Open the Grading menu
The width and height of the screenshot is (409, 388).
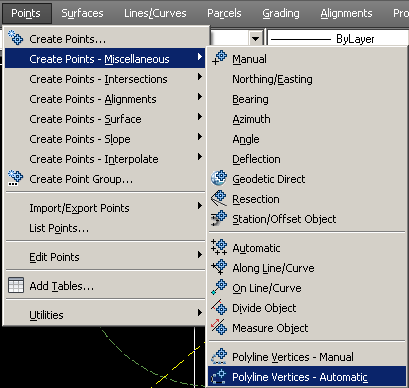tap(281, 13)
